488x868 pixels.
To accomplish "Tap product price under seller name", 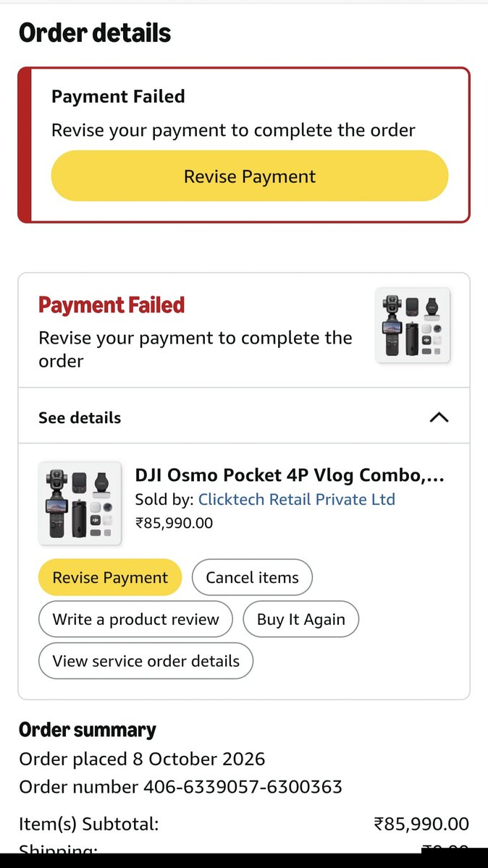I will (174, 522).
